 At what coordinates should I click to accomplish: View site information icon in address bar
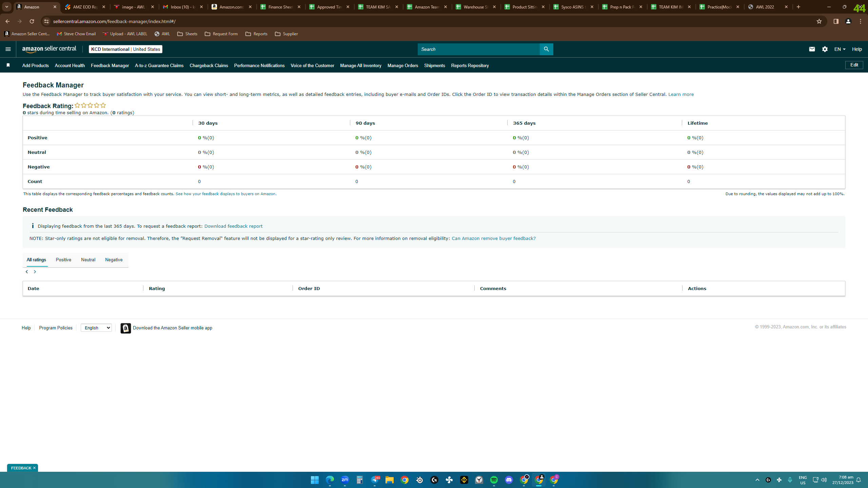click(46, 21)
